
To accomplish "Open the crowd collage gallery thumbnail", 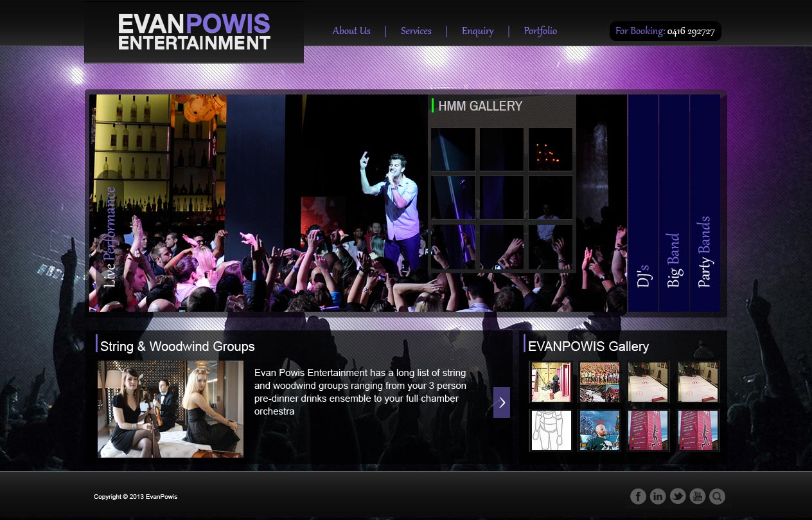I will [x=599, y=382].
